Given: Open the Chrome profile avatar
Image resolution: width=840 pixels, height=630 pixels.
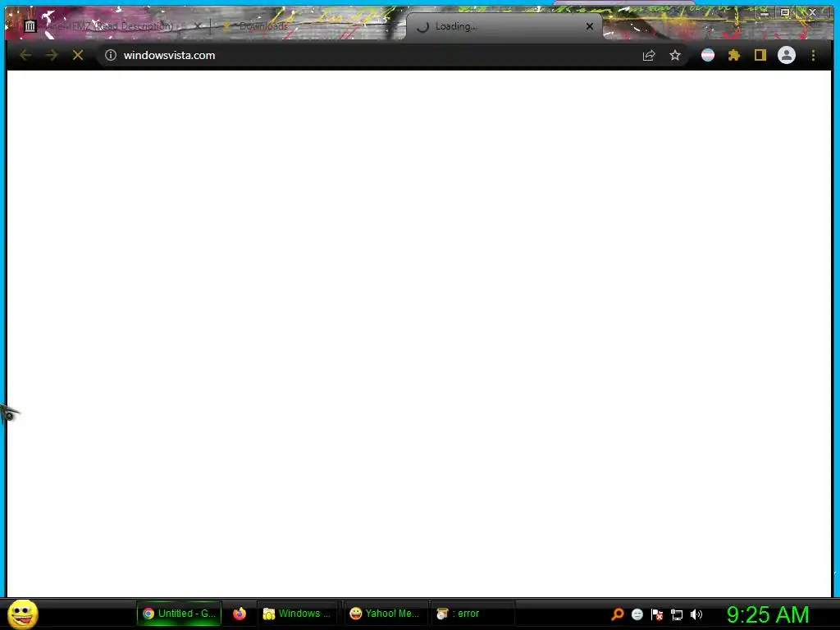Looking at the screenshot, I should tap(787, 55).
